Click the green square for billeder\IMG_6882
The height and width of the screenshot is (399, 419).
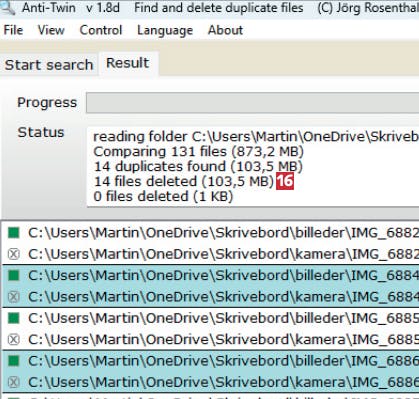pos(14,233)
